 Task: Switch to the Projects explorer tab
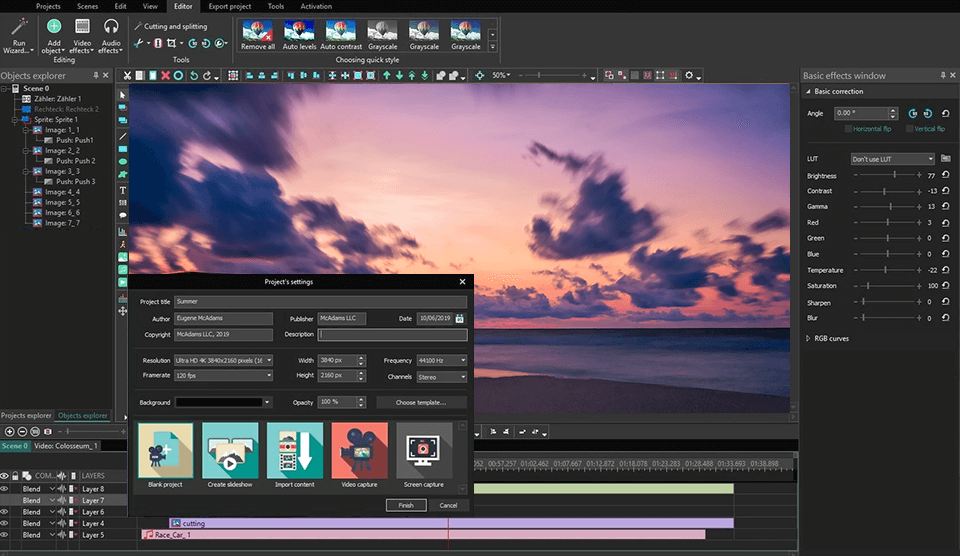point(26,415)
